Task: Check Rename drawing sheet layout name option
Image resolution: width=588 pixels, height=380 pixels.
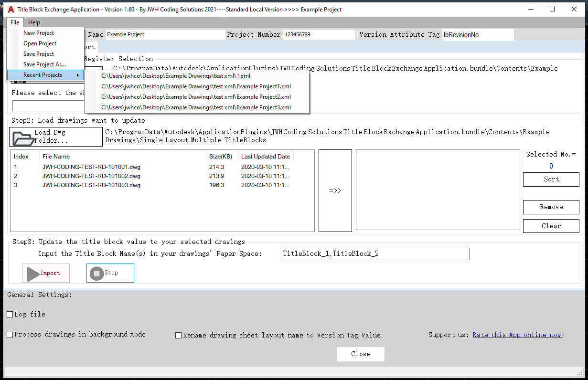Action: [x=179, y=336]
